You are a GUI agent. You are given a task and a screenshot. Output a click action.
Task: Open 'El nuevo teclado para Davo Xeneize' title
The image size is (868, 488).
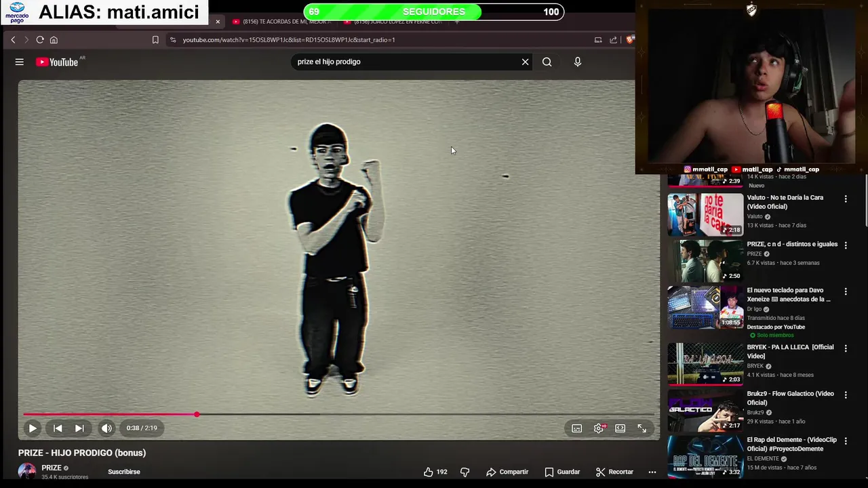coord(789,295)
